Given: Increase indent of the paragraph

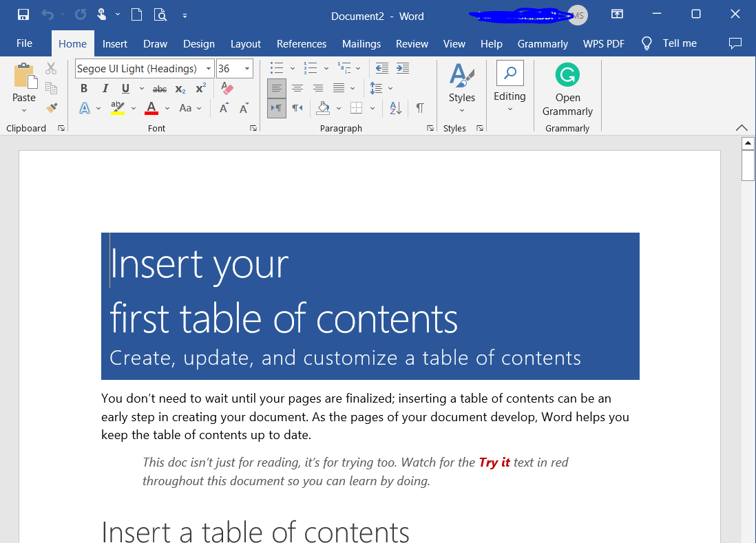Looking at the screenshot, I should tap(403, 68).
